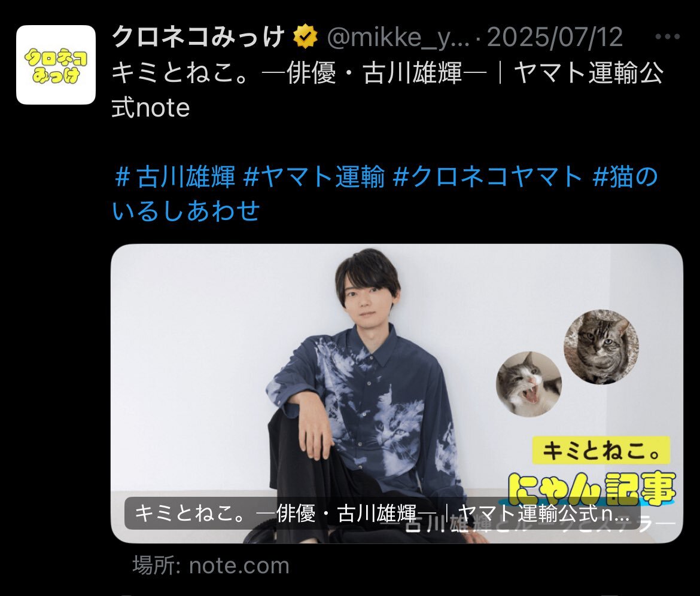Tap the yawning white cat circle photo
The width and height of the screenshot is (700, 596).
point(529,384)
